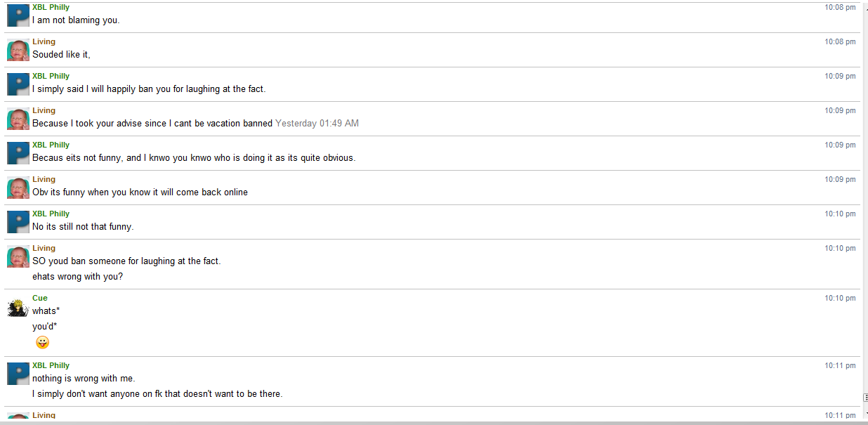Click the message "Becaus eits not funny"
The width and height of the screenshot is (868, 425).
point(194,158)
